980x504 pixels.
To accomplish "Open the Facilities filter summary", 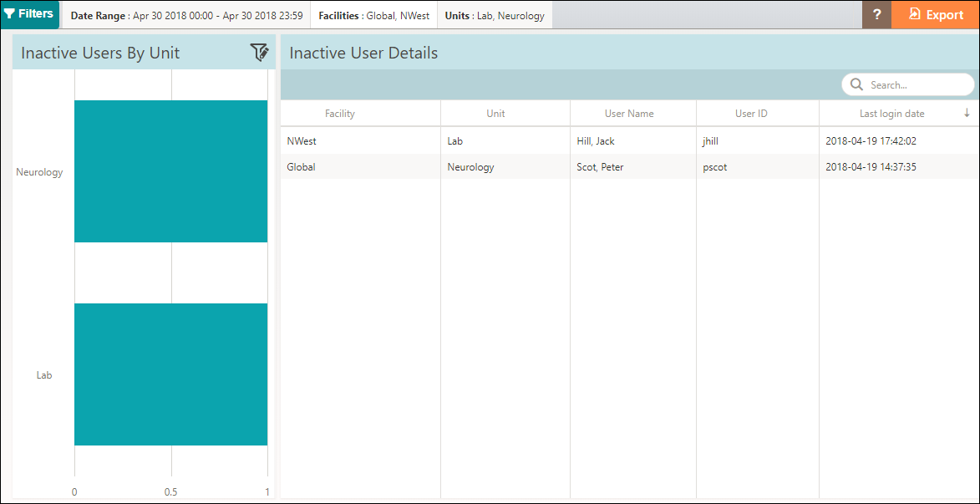I will coord(373,15).
